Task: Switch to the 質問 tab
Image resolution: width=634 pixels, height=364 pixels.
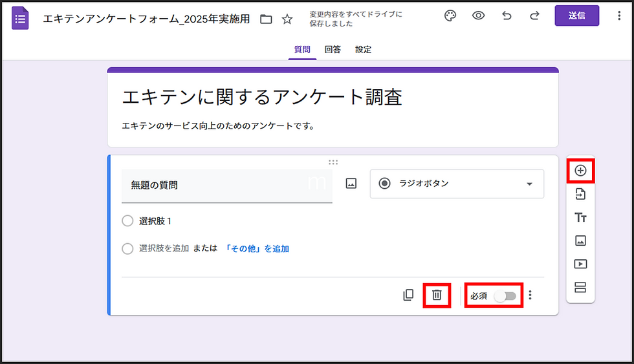Action: click(302, 50)
